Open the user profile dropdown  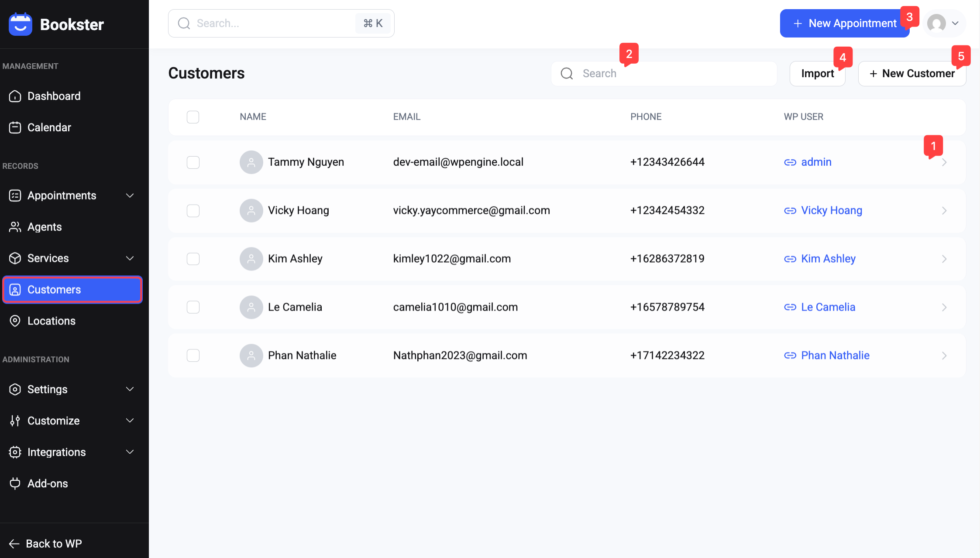tap(945, 24)
